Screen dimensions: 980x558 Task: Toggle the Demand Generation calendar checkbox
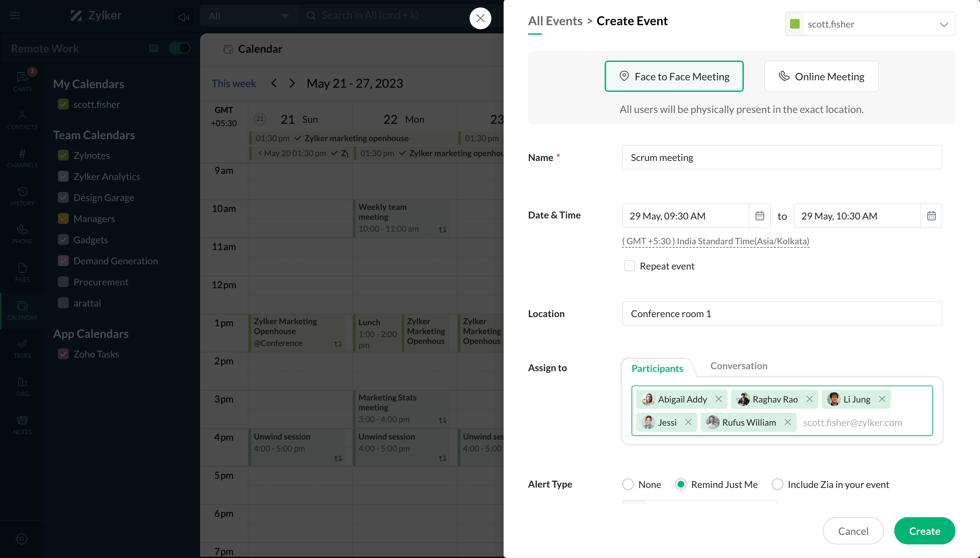[x=63, y=261]
